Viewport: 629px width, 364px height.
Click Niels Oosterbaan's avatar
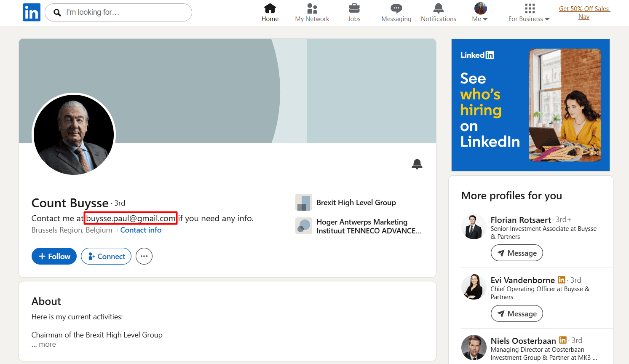[474, 348]
